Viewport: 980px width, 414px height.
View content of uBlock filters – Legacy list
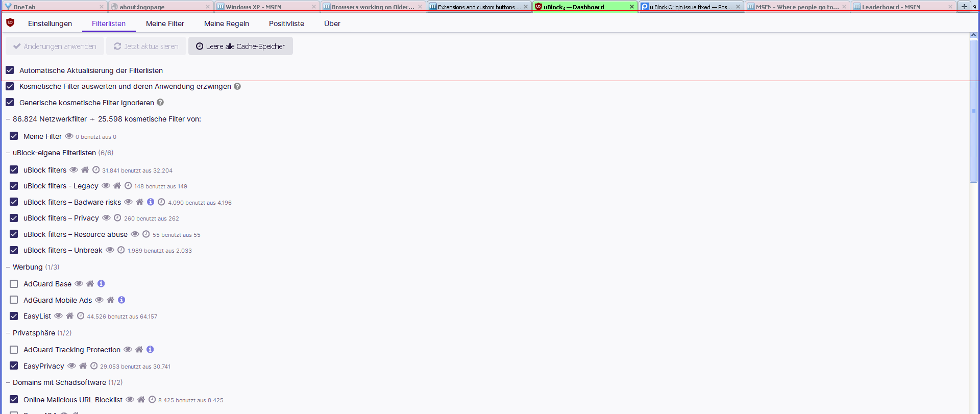106,186
